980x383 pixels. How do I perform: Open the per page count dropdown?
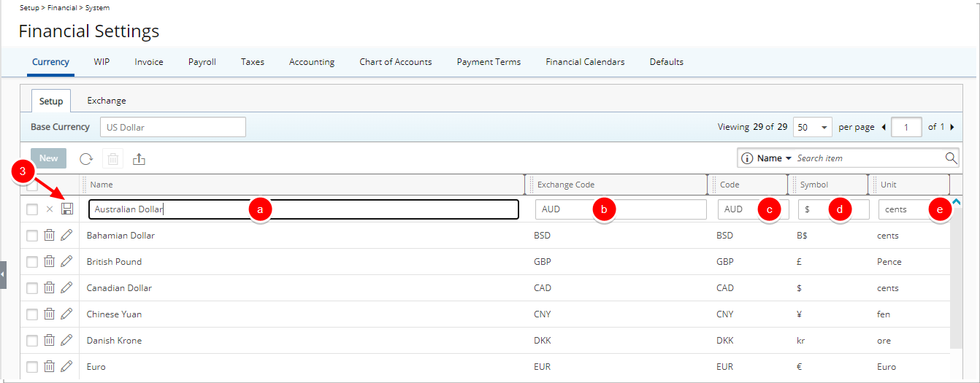click(x=812, y=127)
